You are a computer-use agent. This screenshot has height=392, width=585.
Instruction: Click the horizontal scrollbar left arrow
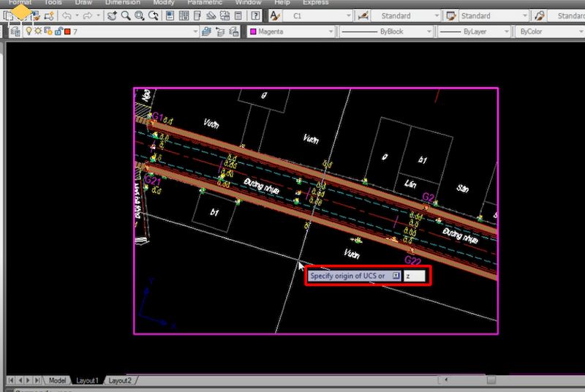click(446, 380)
